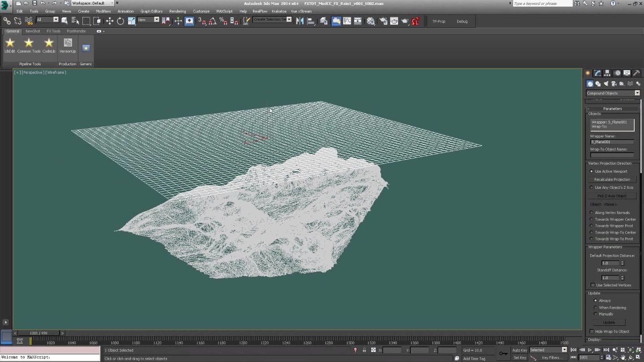The width and height of the screenshot is (644, 362).
Task: Choose Along Vertex Normals projection
Action: [591, 213]
